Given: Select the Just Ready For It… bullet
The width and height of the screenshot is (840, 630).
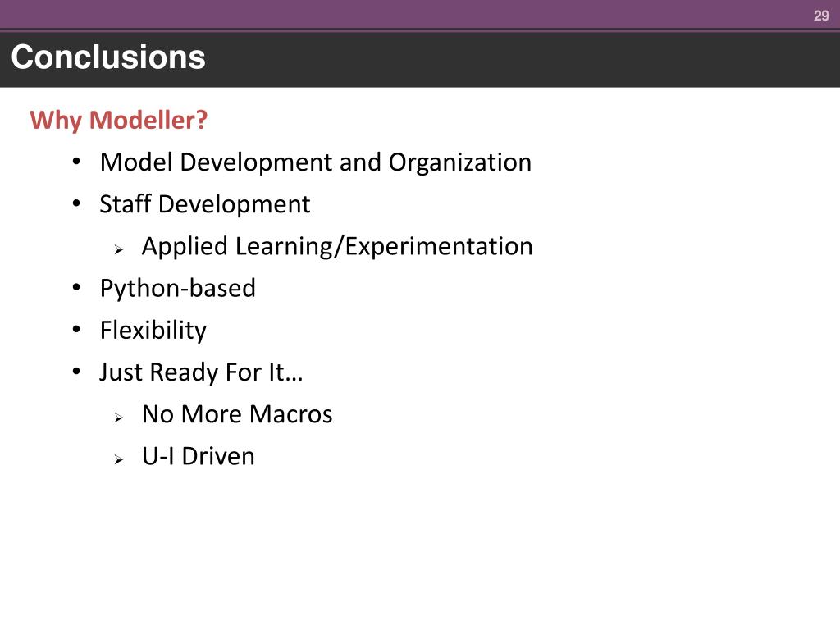Looking at the screenshot, I should (x=202, y=372).
